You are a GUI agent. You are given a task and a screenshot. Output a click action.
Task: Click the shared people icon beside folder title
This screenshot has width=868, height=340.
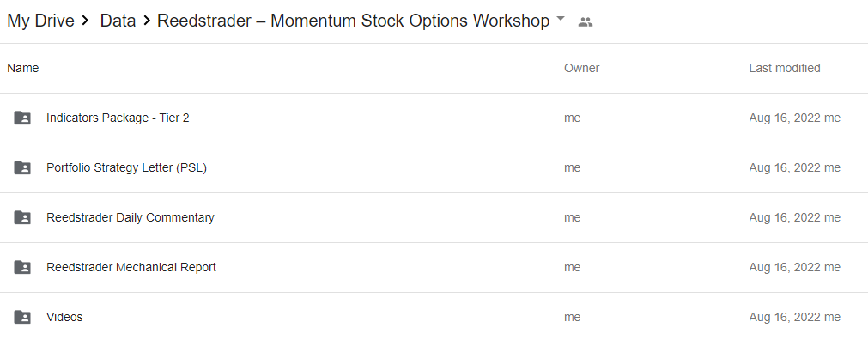coord(586,22)
